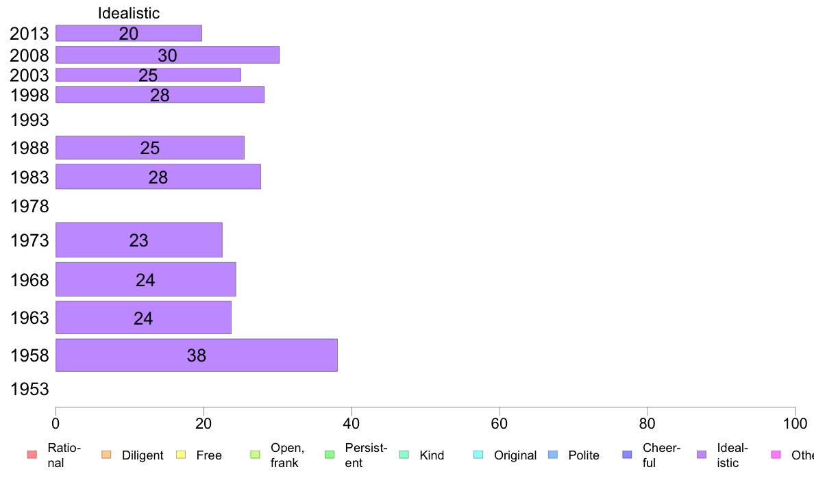814x504 pixels.
Task: Click the Polite legend swatch
Action: click(553, 455)
